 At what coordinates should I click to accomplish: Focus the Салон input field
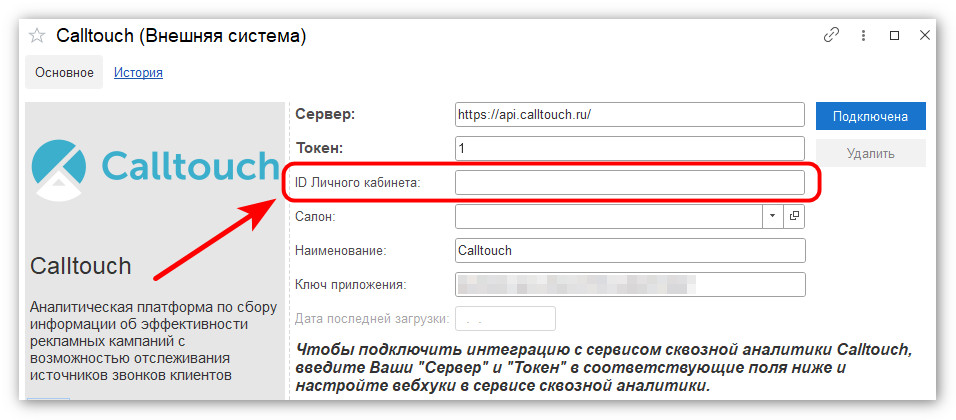pyautogui.click(x=609, y=216)
